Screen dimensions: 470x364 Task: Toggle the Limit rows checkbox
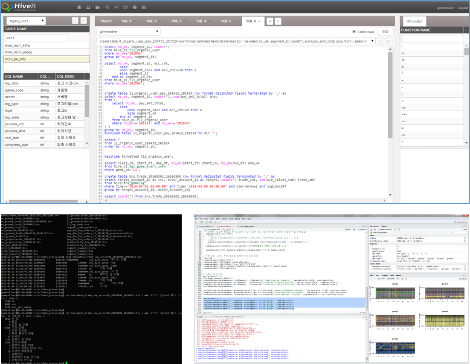pyautogui.click(x=354, y=32)
